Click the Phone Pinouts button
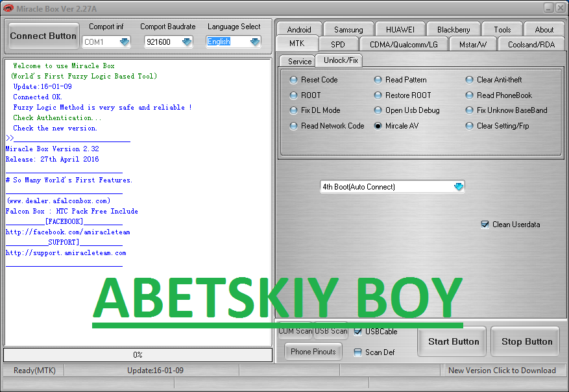569x392 pixels. (313, 352)
